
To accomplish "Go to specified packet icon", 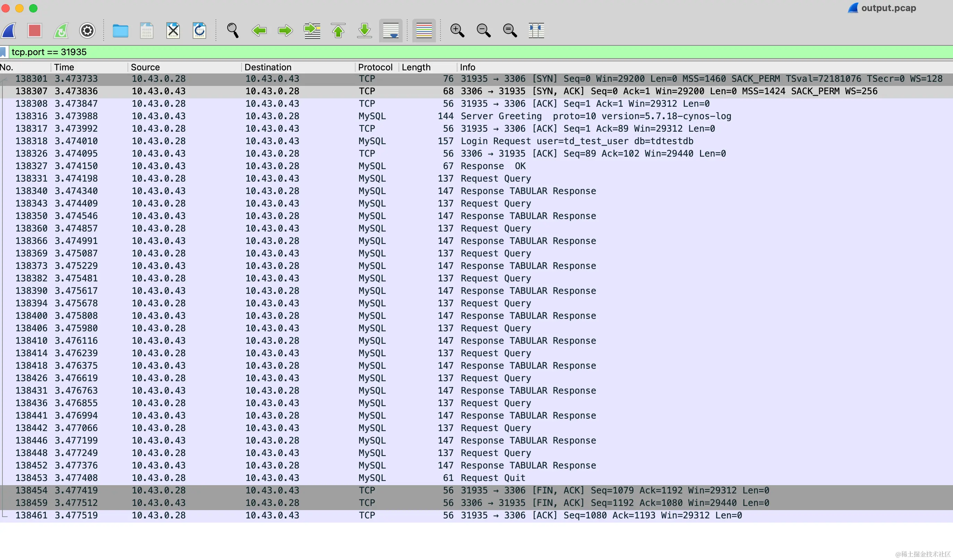I will 312,30.
